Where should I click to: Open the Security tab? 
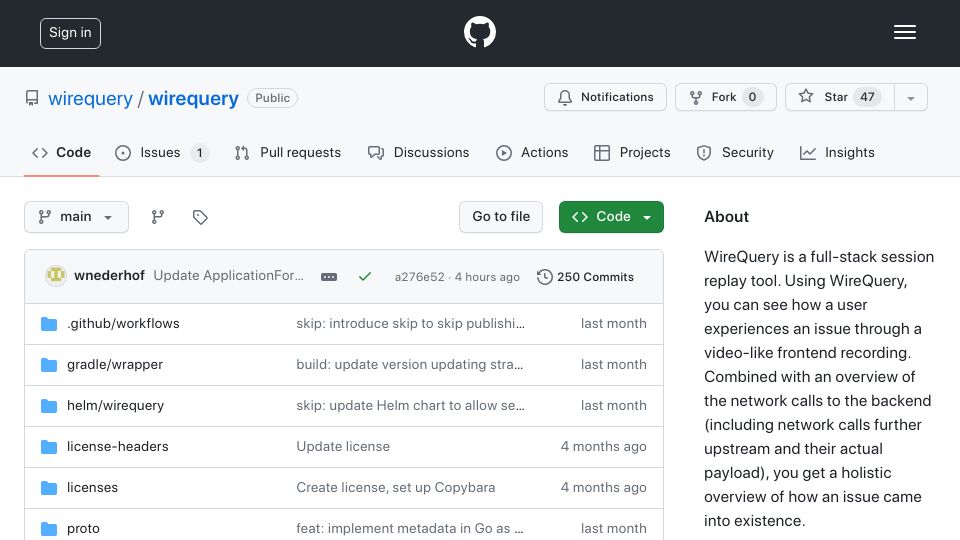coord(735,152)
